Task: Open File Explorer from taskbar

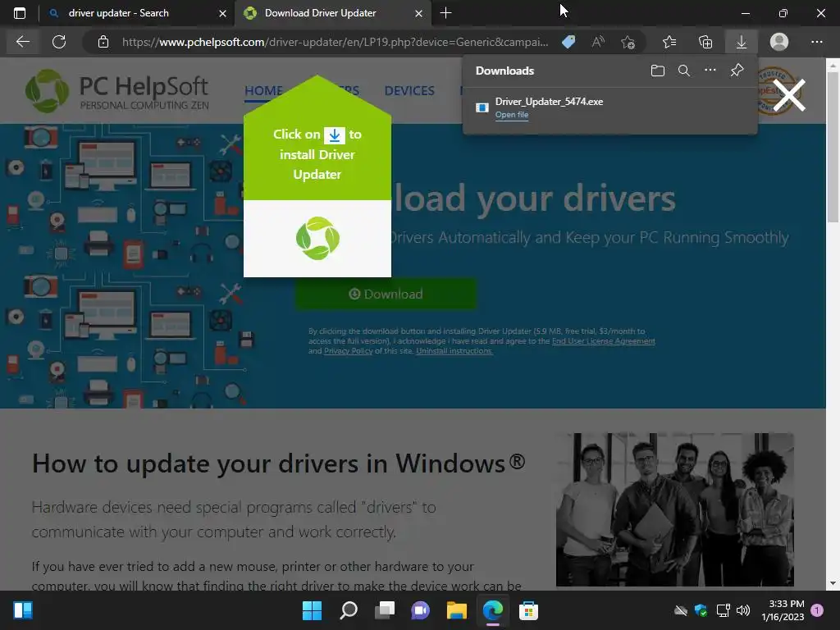Action: click(x=456, y=610)
